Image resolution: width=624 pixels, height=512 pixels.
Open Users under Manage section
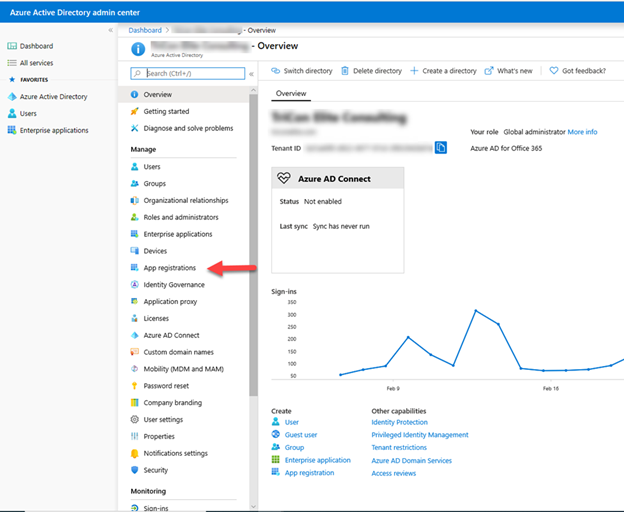click(152, 167)
